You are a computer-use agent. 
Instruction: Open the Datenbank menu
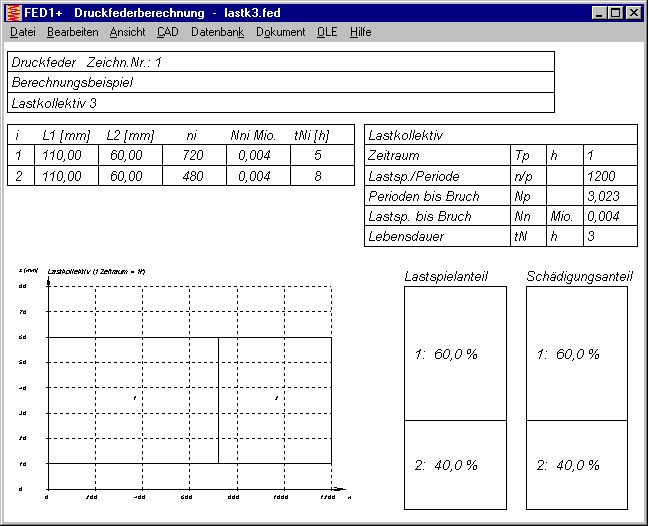[x=217, y=32]
